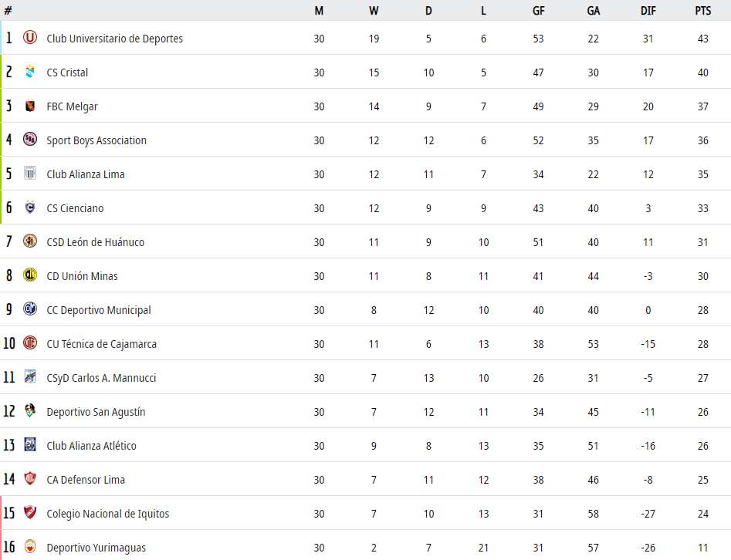Open the Club Alianza Lima crest icon

tap(30, 173)
